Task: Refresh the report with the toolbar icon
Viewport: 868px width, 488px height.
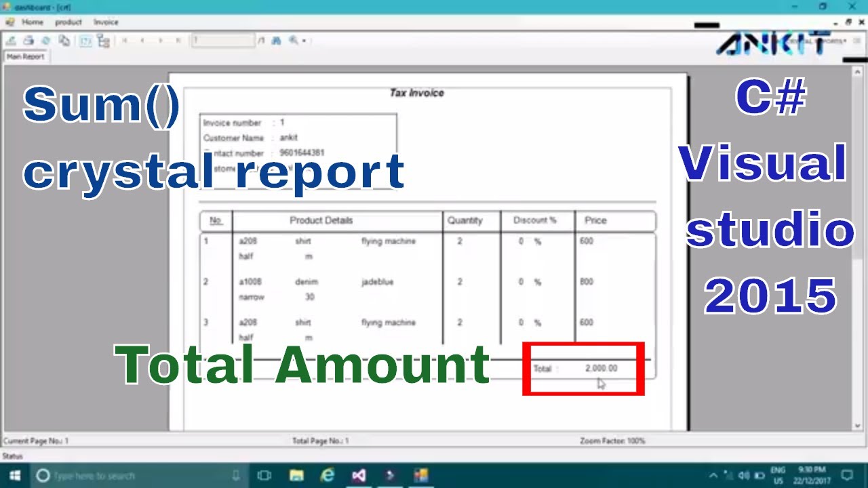Action: (x=45, y=41)
